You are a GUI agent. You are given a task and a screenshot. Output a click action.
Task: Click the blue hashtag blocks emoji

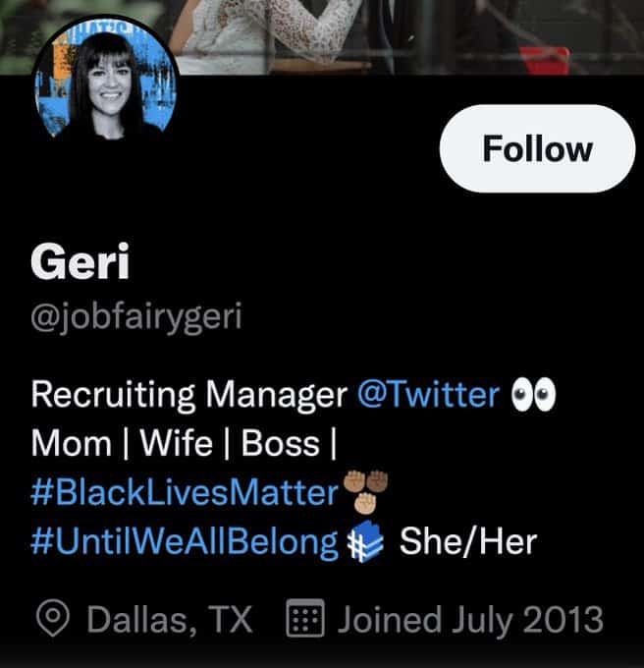click(365, 542)
